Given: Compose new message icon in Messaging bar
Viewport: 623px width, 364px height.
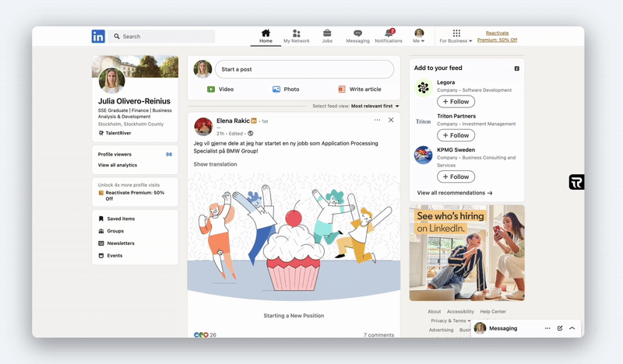Looking at the screenshot, I should (x=560, y=328).
